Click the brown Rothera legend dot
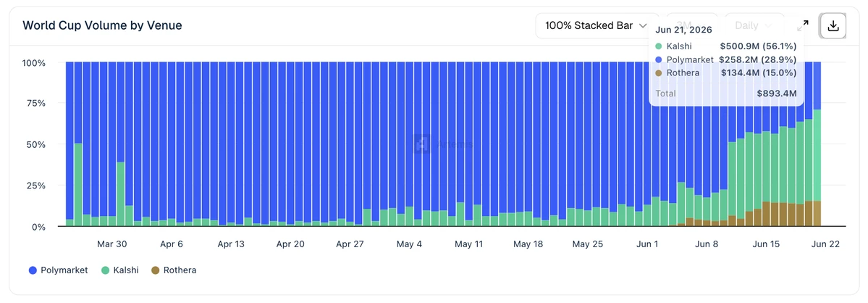868x303 pixels. [x=155, y=270]
